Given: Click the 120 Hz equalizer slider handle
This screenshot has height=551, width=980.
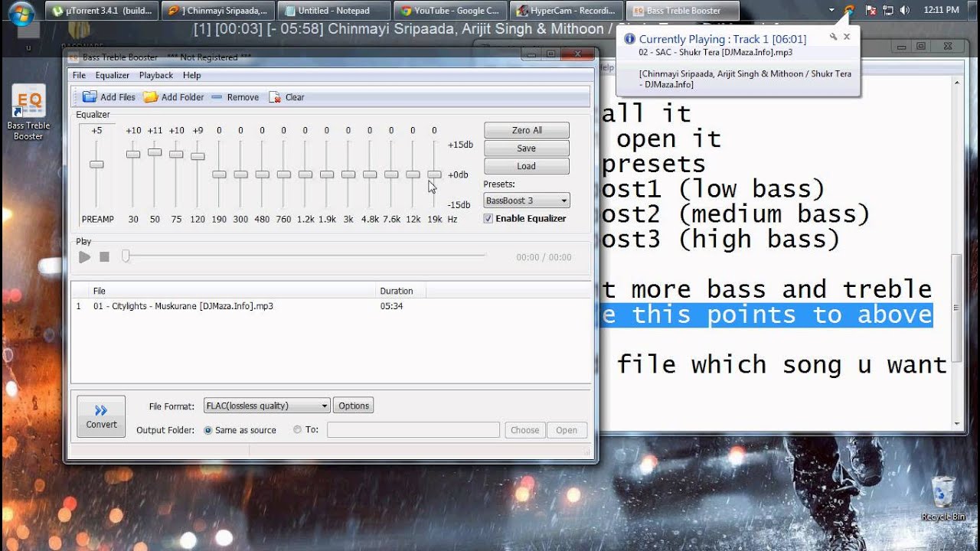Looking at the screenshot, I should [x=198, y=156].
